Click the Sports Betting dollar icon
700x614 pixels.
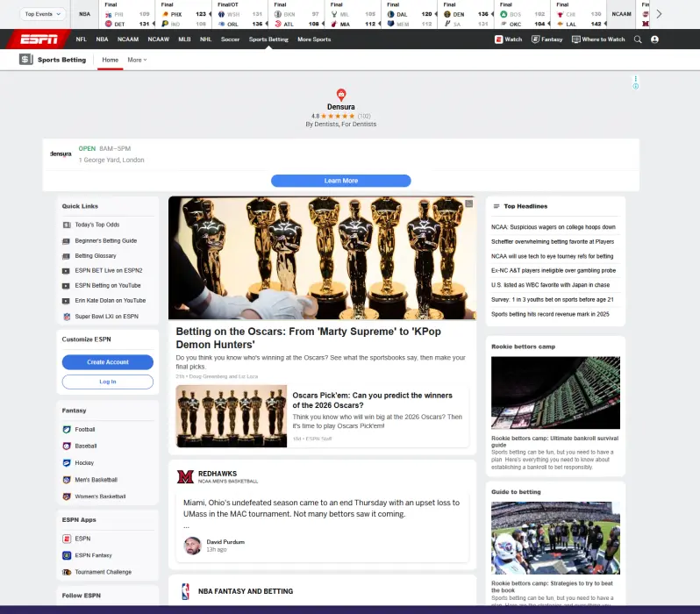(26, 60)
